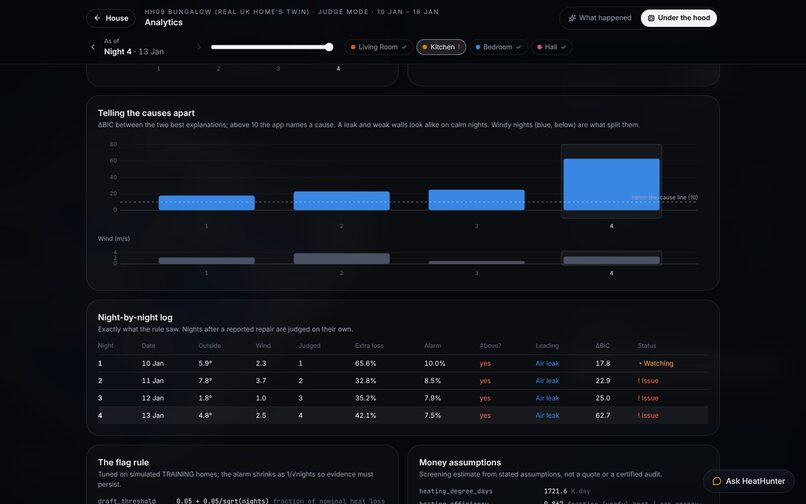This screenshot has width=806, height=504.
Task: Select the 13 Jan row date
Action: point(153,415)
